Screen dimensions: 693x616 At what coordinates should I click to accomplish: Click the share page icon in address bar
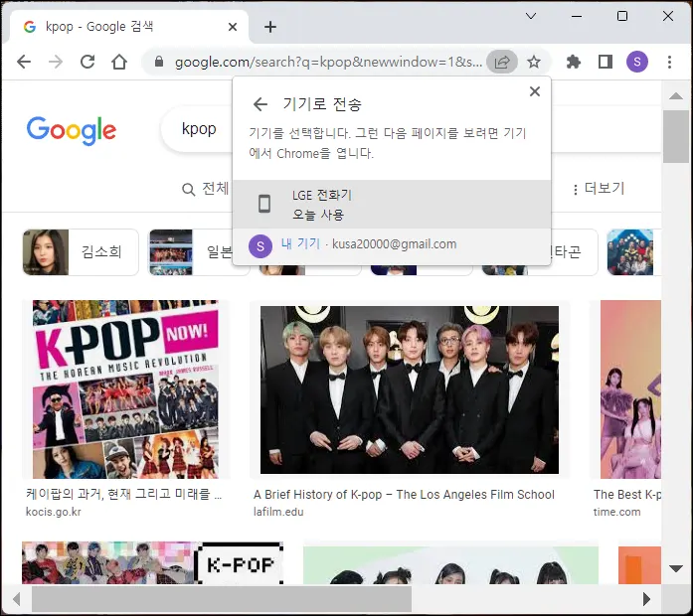pos(502,62)
